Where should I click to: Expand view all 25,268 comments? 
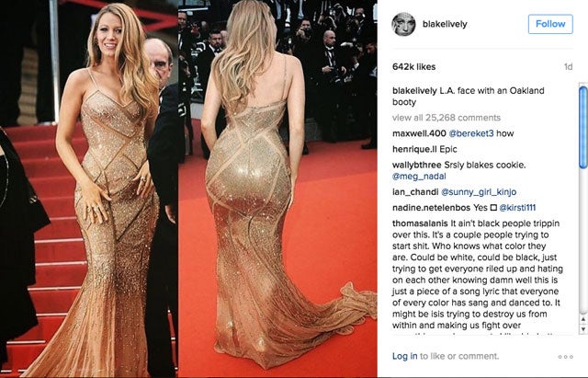[x=447, y=118]
